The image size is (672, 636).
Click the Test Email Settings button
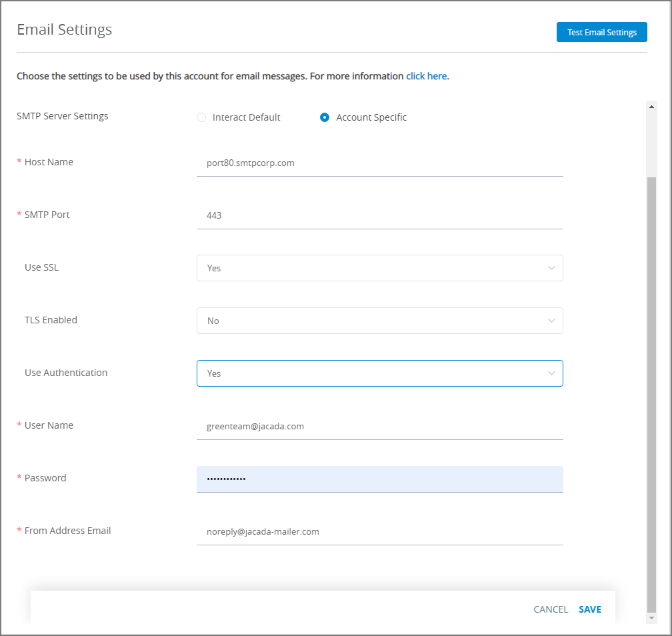click(x=601, y=32)
